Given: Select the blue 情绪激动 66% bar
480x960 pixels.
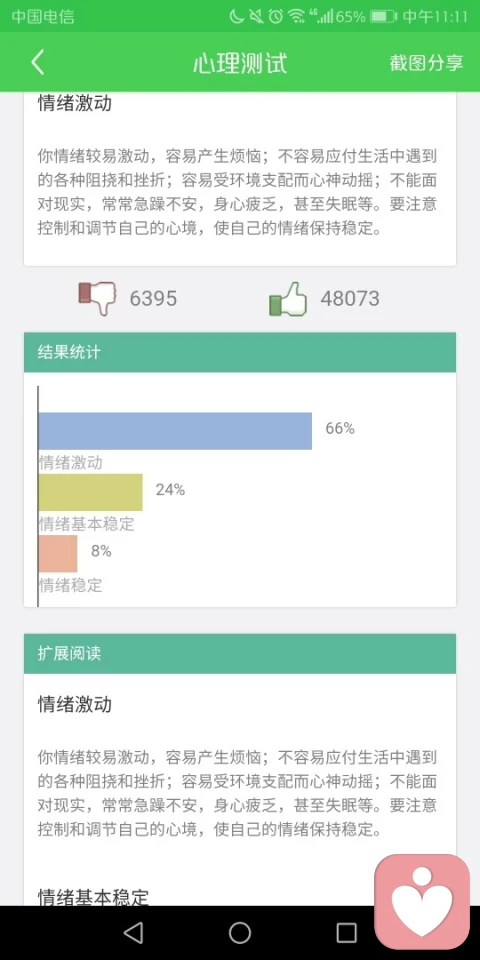Looking at the screenshot, I should tap(175, 431).
